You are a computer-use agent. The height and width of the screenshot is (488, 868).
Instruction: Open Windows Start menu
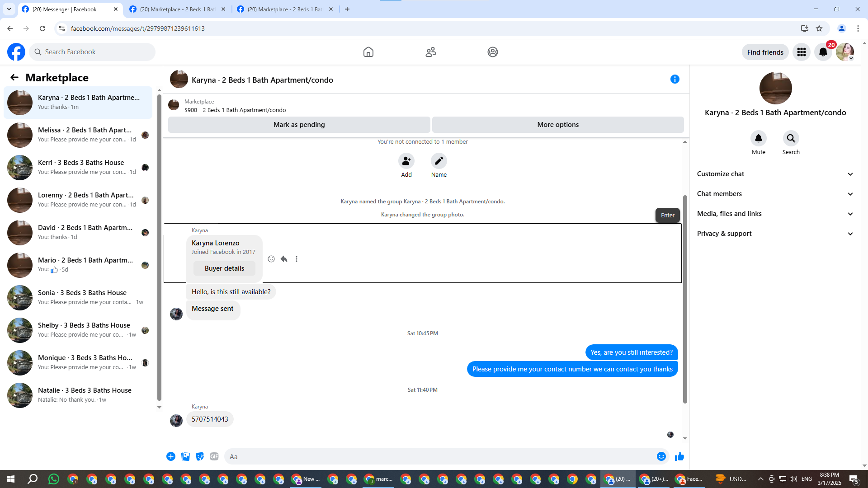pyautogui.click(x=11, y=479)
